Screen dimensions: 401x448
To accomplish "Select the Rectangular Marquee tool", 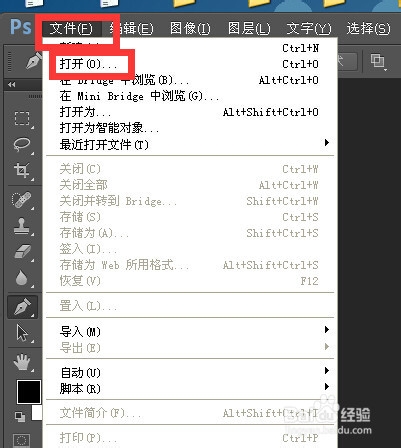I will [x=22, y=119].
